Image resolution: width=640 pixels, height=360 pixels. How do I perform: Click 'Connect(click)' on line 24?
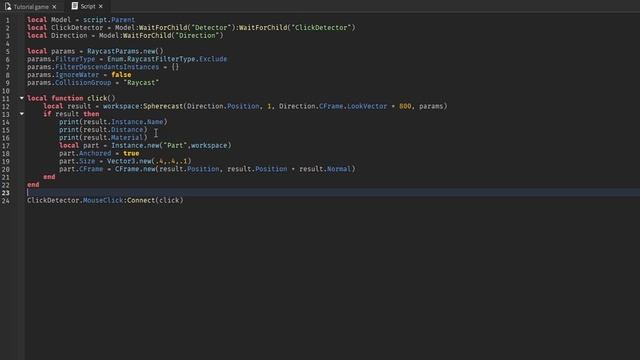coord(156,200)
